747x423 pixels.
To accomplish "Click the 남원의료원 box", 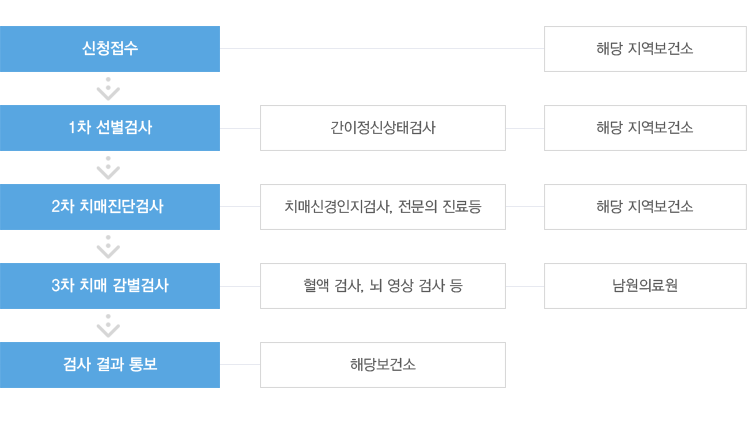I will (x=645, y=286).
